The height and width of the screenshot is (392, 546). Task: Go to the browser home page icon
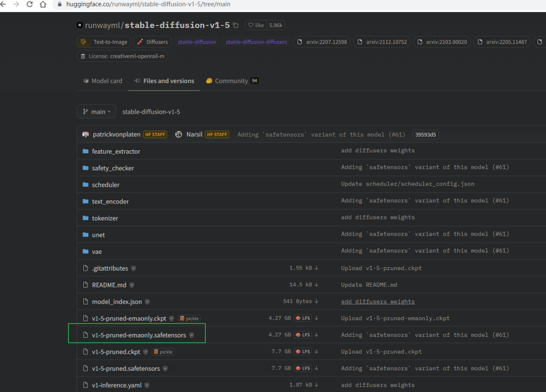[x=43, y=4]
